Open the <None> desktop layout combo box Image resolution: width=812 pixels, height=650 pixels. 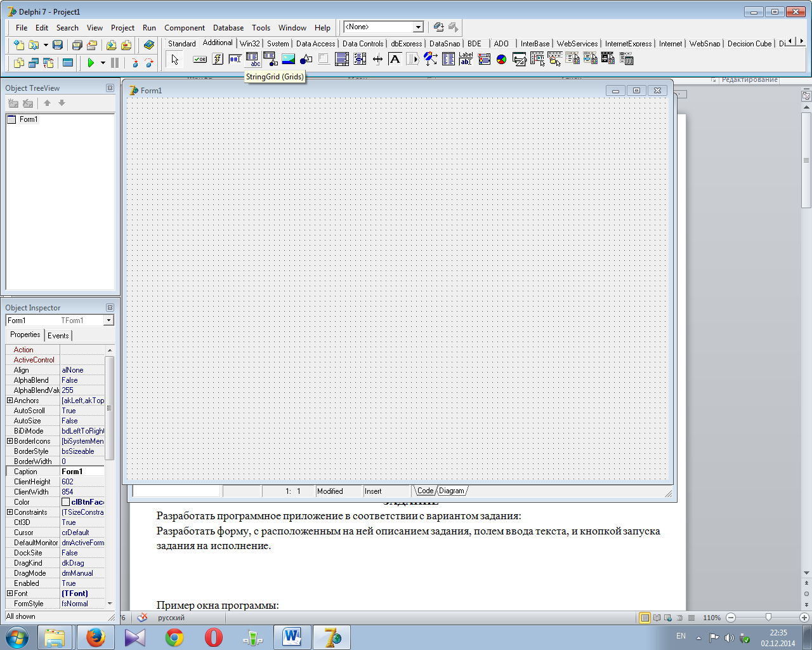418,27
